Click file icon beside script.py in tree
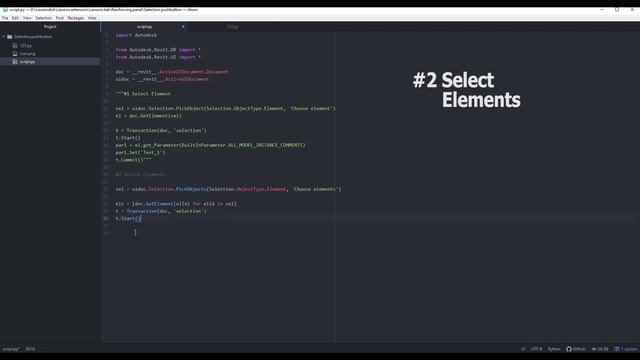 15,62
